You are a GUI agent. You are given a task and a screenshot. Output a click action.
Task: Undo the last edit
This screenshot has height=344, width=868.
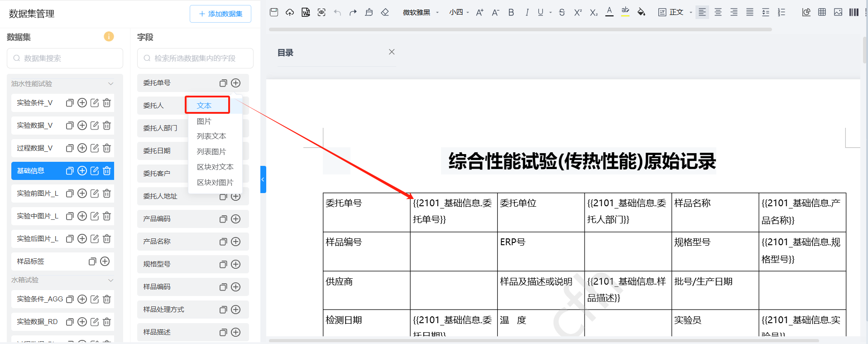[337, 12]
